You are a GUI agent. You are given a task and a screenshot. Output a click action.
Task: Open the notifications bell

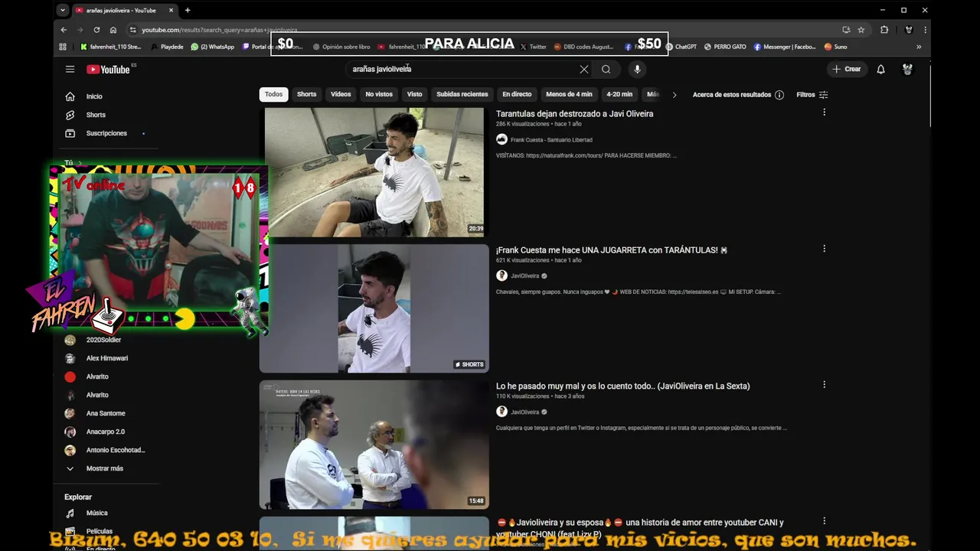[x=880, y=69]
